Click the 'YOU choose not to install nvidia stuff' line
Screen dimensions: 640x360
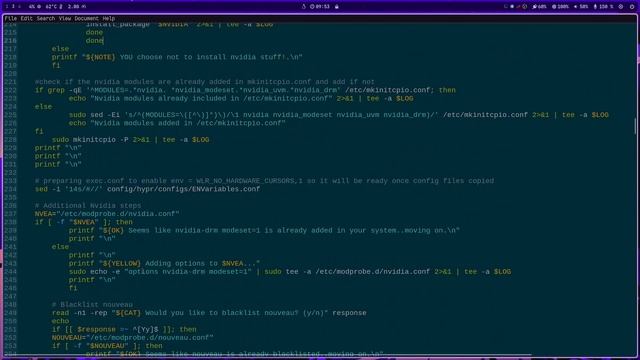pos(177,57)
